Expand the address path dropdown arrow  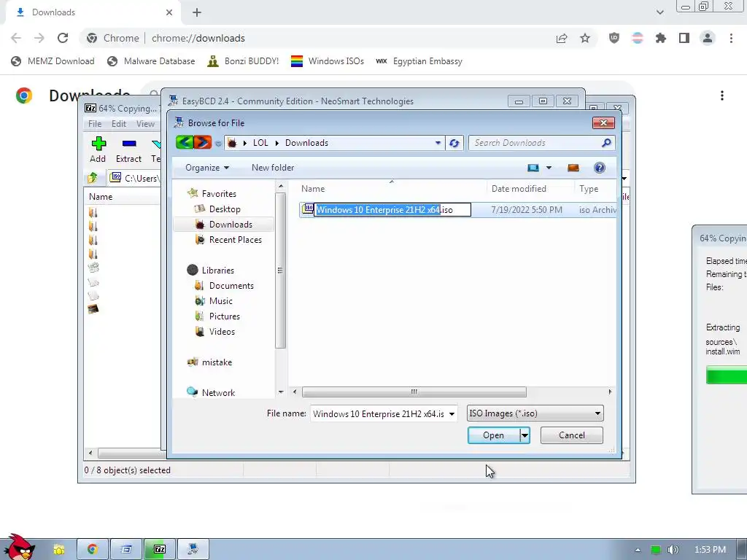pyautogui.click(x=438, y=143)
